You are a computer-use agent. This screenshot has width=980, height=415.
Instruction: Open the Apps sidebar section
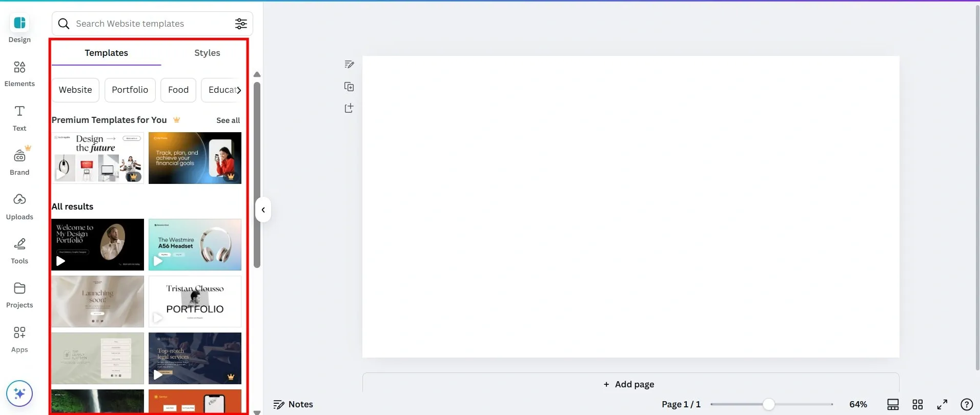(19, 339)
